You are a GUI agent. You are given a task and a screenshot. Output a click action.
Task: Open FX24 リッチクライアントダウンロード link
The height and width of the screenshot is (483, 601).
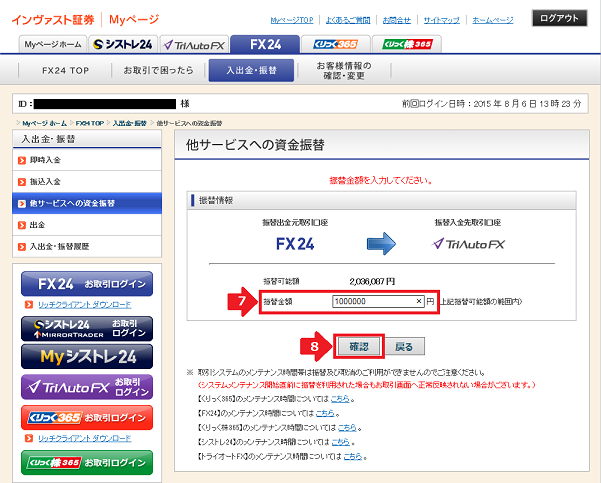pos(85,305)
